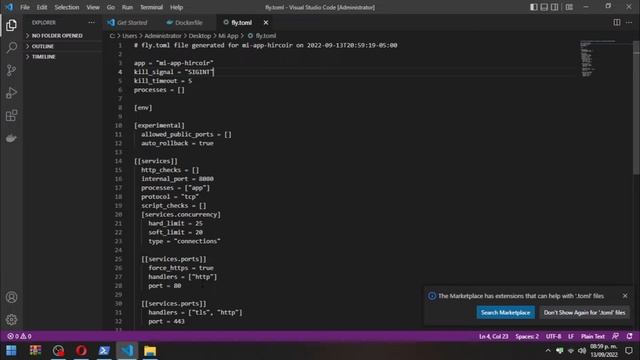Screen dimensions: 640x360
Task: Open File Explorer from the taskbar
Action: [x=150, y=351]
